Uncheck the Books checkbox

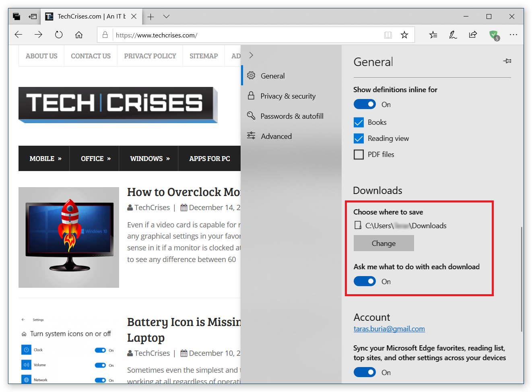(x=359, y=122)
